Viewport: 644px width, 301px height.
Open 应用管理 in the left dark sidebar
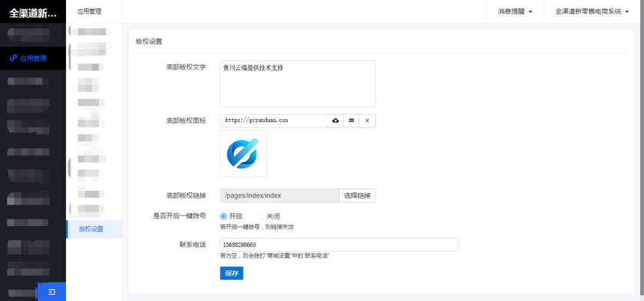[x=33, y=58]
